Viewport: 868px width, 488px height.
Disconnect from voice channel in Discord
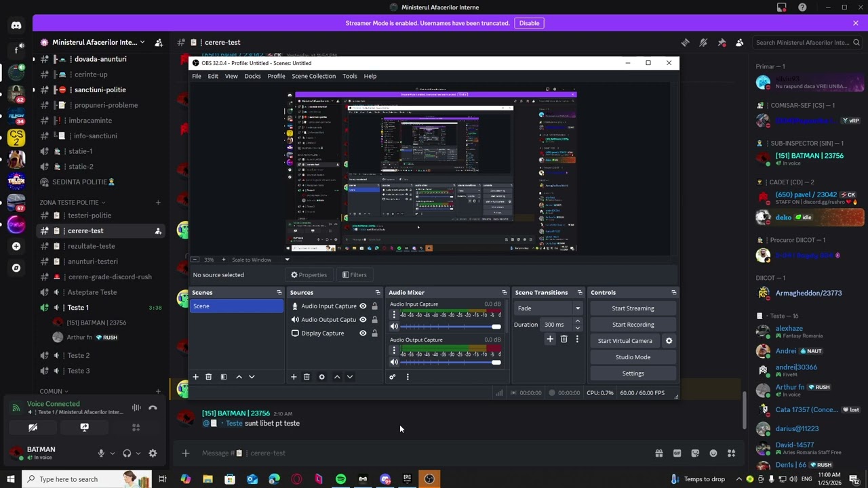pyautogui.click(x=153, y=408)
